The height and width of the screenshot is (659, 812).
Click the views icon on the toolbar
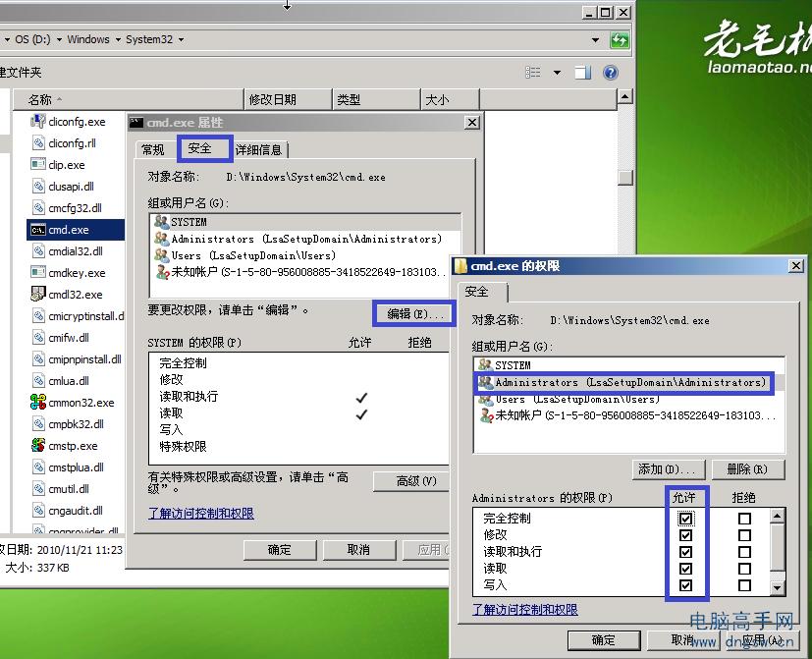click(x=531, y=73)
